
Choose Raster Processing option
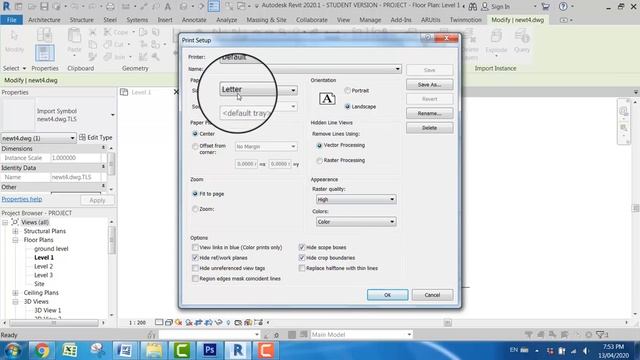coord(319,160)
